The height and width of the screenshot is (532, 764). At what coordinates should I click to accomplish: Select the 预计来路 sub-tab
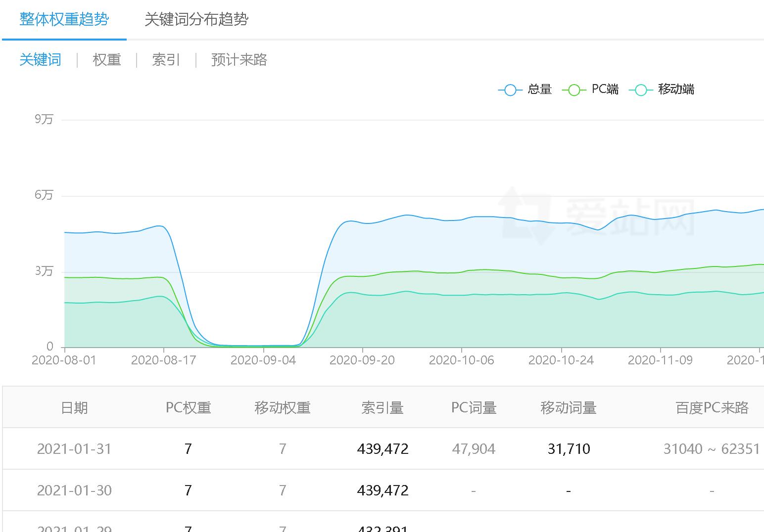click(239, 60)
